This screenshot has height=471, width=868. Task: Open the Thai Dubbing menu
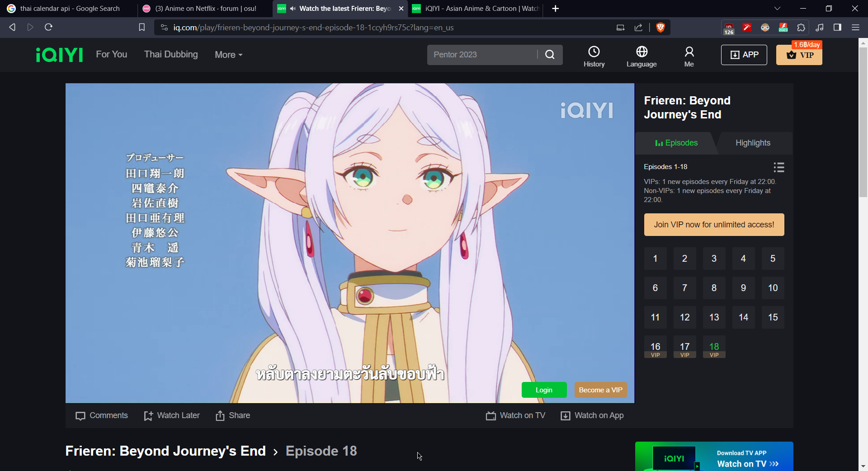coord(171,54)
